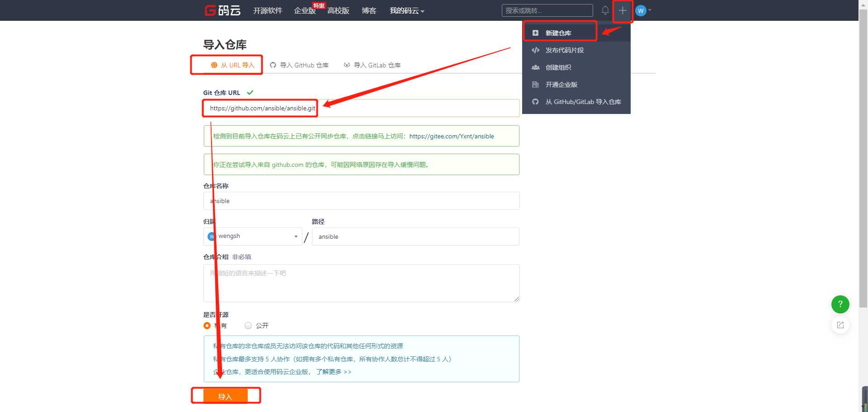
Task: Open the W user avatar menu
Action: 643,10
